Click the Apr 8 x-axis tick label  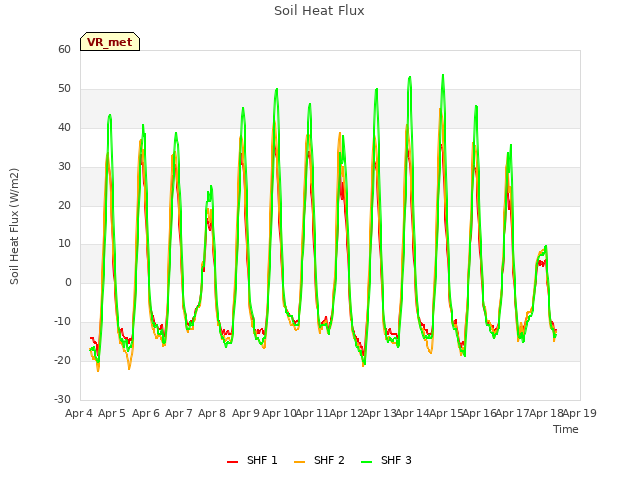pyautogui.click(x=212, y=413)
